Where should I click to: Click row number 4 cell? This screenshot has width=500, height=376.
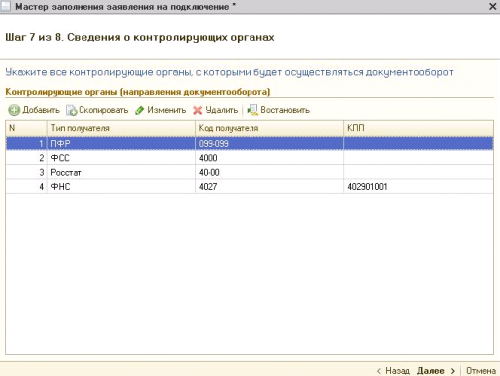click(26, 187)
